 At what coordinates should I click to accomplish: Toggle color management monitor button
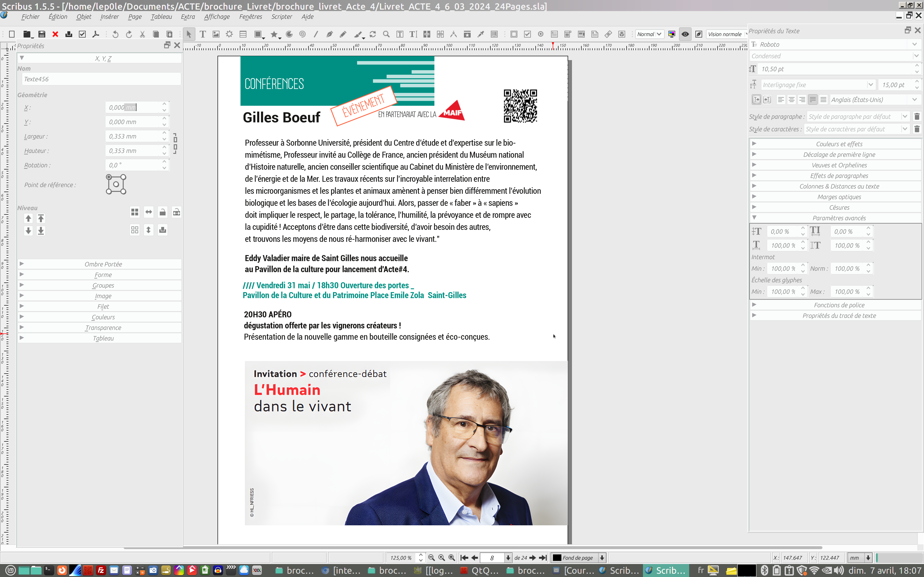672,34
